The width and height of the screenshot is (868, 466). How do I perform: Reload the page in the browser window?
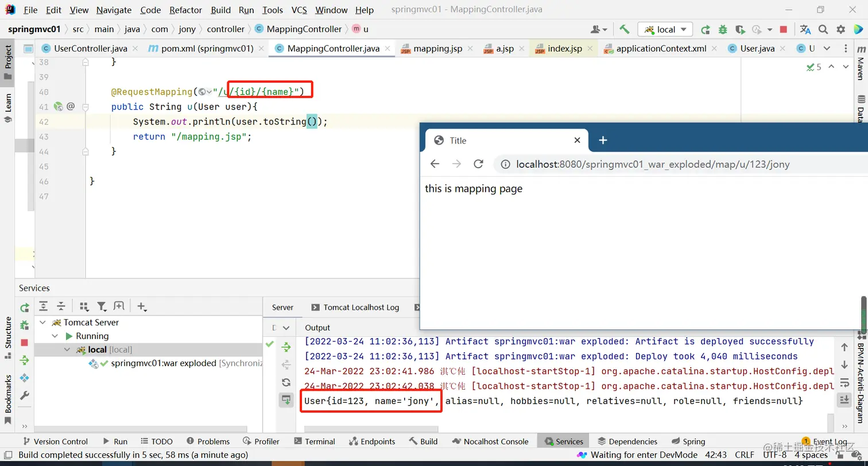[478, 164]
